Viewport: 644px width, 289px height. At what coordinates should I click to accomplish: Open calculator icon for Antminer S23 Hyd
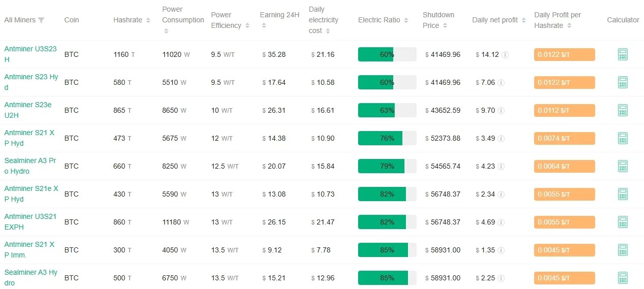[x=623, y=82]
